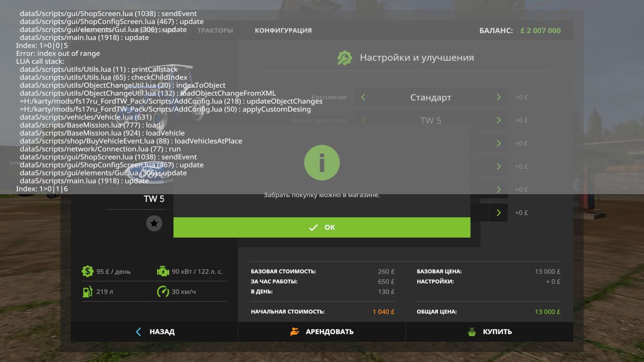Click the settings wrench-gear icon in header
The height and width of the screenshot is (362, 644).
[x=345, y=58]
